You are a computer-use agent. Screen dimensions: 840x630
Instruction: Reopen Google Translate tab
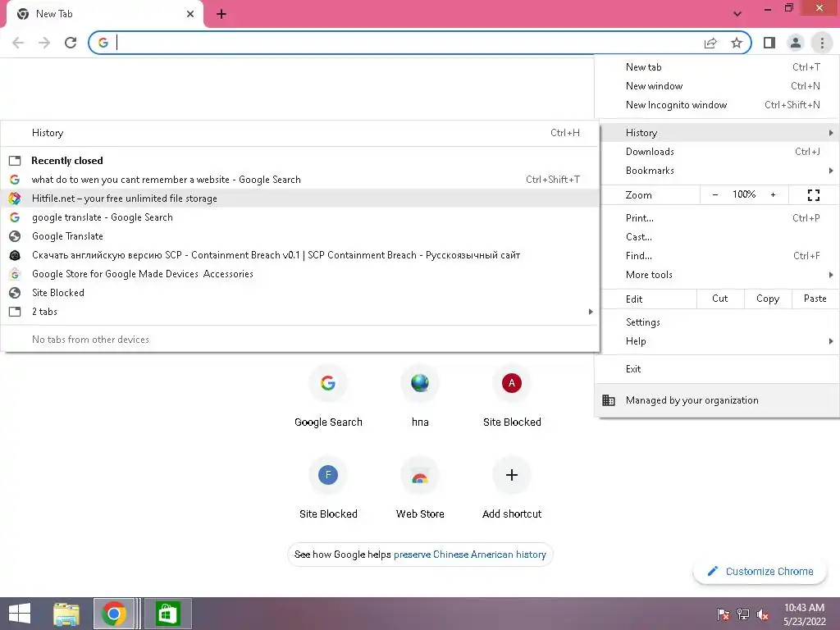[x=300, y=236]
